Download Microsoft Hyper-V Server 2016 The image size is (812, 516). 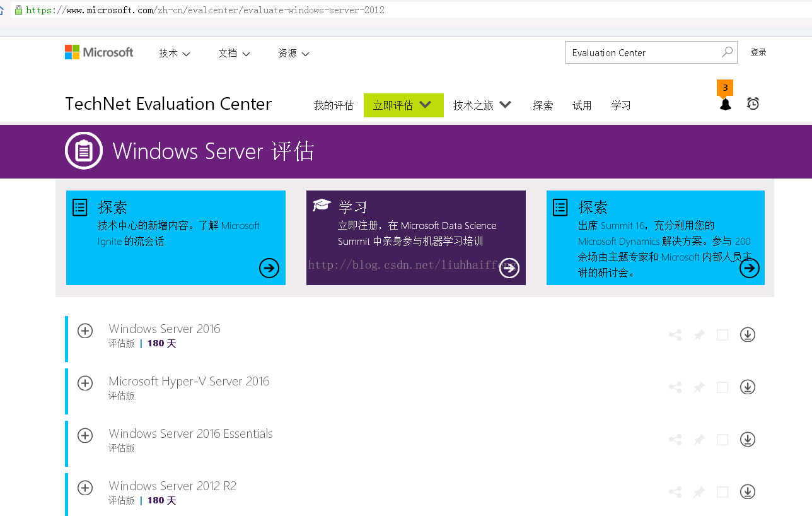pos(748,387)
